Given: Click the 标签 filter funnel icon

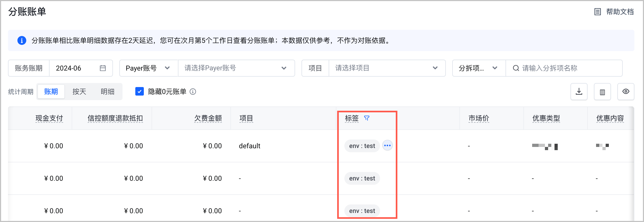Looking at the screenshot, I should click(367, 118).
